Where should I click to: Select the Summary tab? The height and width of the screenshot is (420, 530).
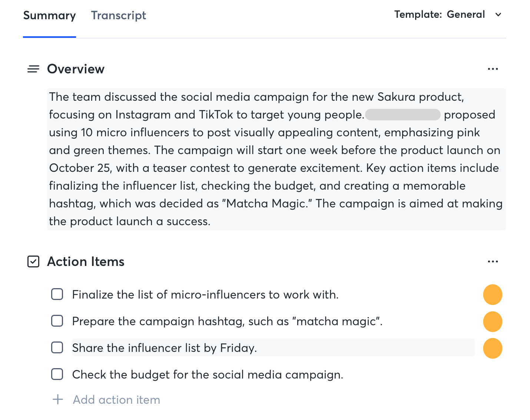click(49, 16)
